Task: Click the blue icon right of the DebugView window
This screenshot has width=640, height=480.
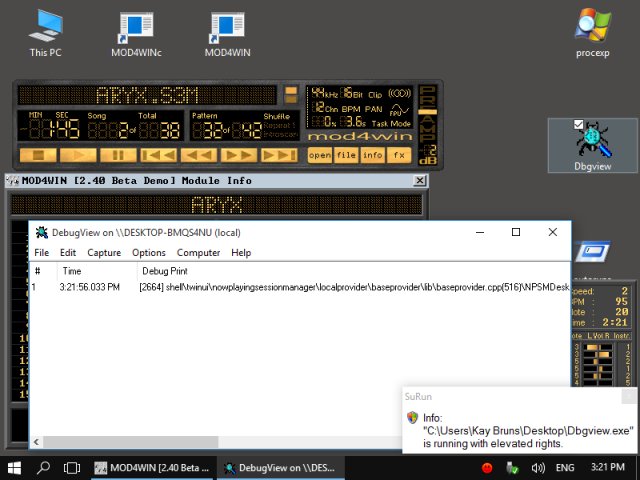Action: 593,251
